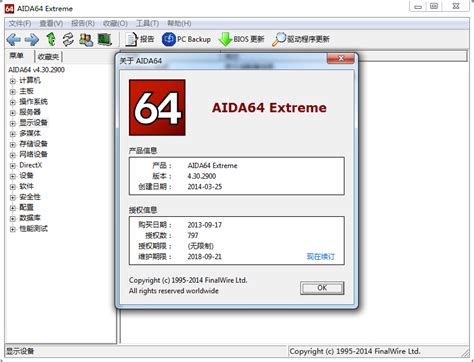Click the large red 64 logo in the dialog
This screenshot has width=474, height=362.
(x=157, y=107)
